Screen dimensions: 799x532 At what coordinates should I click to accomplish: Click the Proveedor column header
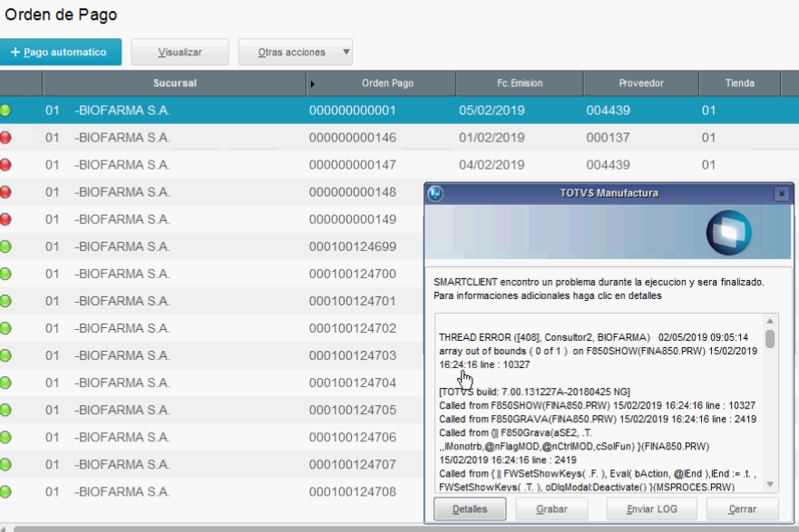point(641,83)
